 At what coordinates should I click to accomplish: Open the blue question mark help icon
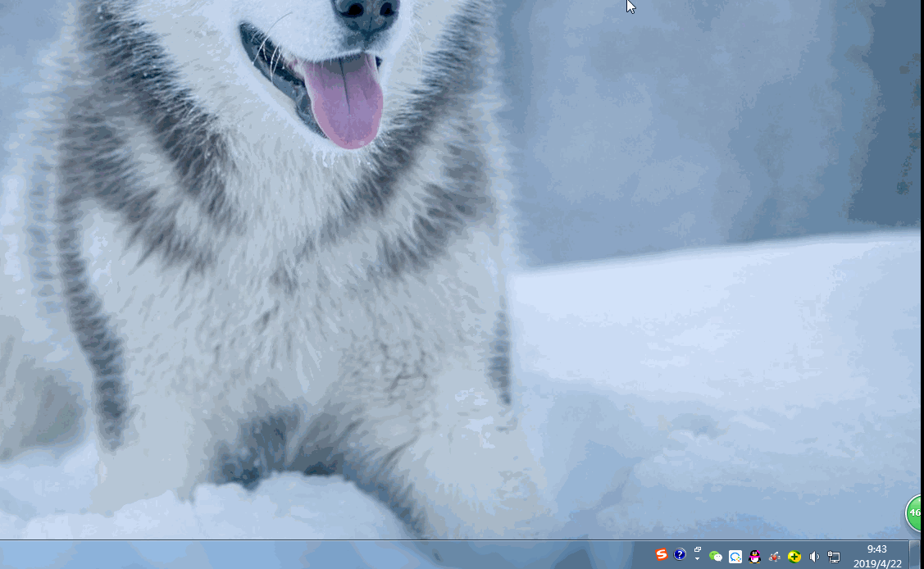(x=680, y=554)
